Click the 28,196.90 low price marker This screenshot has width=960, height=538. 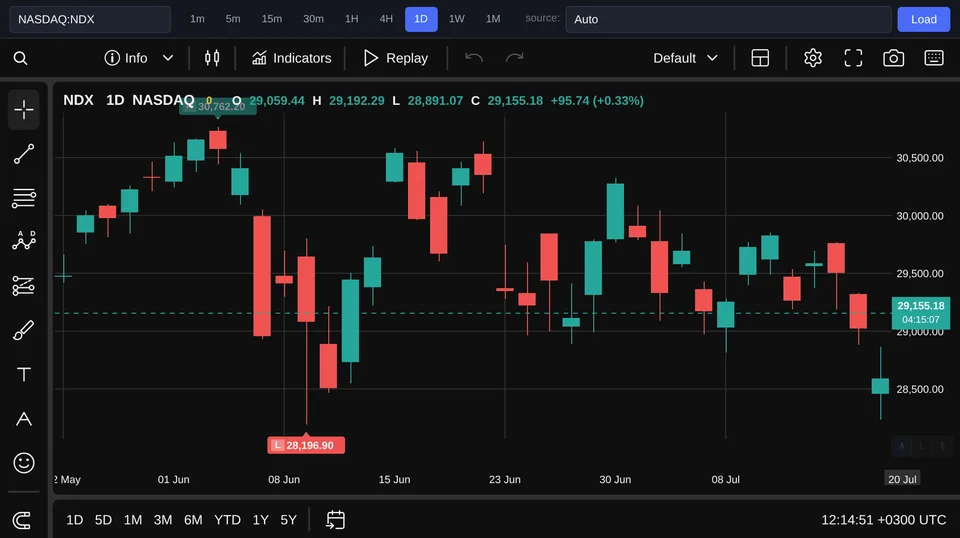(306, 445)
